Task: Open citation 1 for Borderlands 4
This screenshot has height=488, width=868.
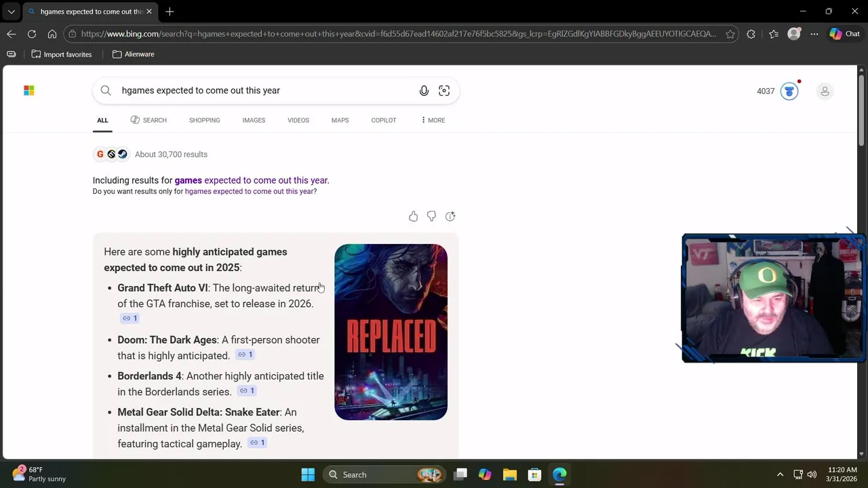Action: point(247,390)
